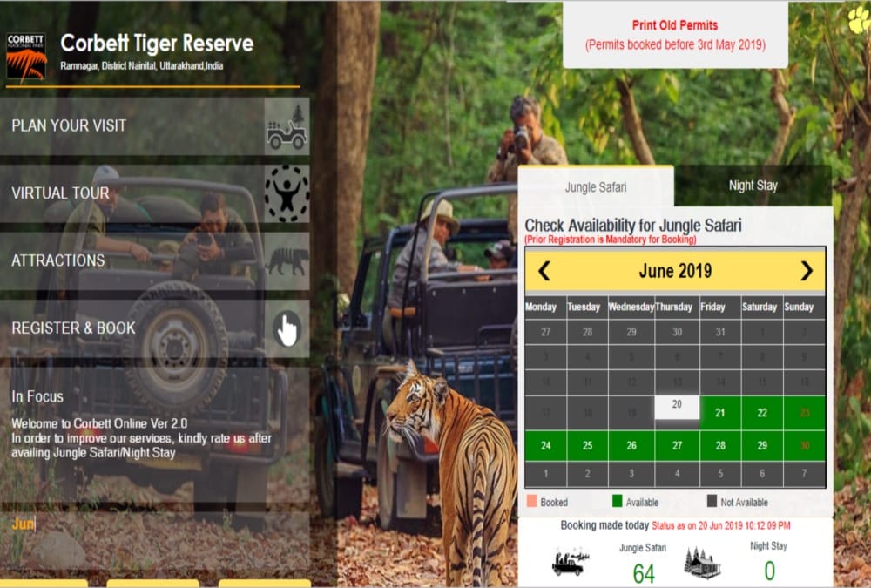Image resolution: width=871 pixels, height=588 pixels.
Task: Click unavailable date 31 May
Action: coord(720,332)
